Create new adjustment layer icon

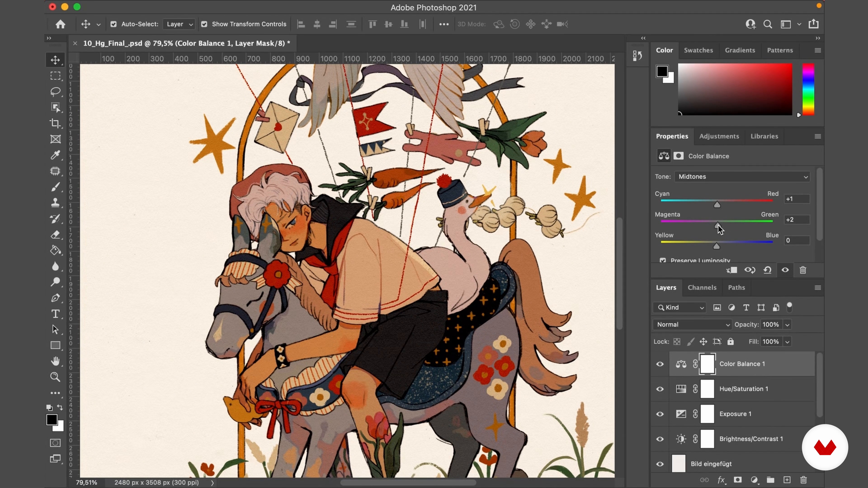(x=754, y=480)
